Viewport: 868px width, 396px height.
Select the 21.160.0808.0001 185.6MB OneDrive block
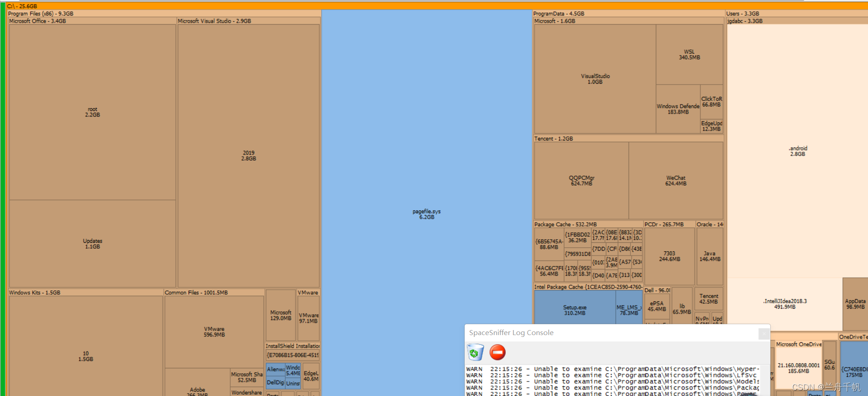[x=798, y=368]
